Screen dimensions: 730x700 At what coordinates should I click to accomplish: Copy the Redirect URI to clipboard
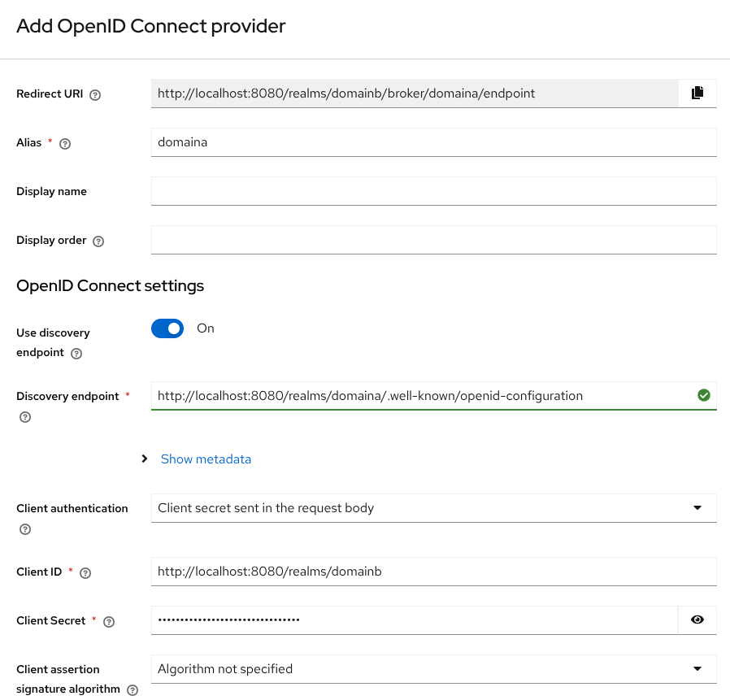pyautogui.click(x=697, y=93)
